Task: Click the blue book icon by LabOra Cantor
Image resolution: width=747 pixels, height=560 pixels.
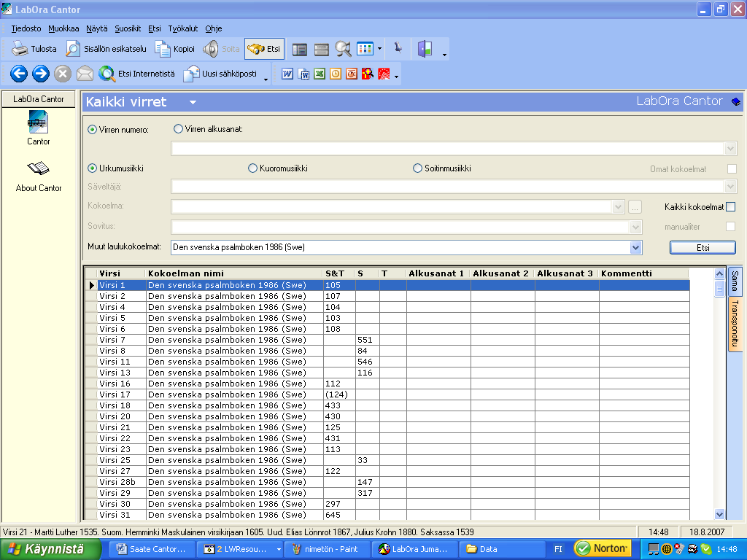Action: (x=735, y=101)
